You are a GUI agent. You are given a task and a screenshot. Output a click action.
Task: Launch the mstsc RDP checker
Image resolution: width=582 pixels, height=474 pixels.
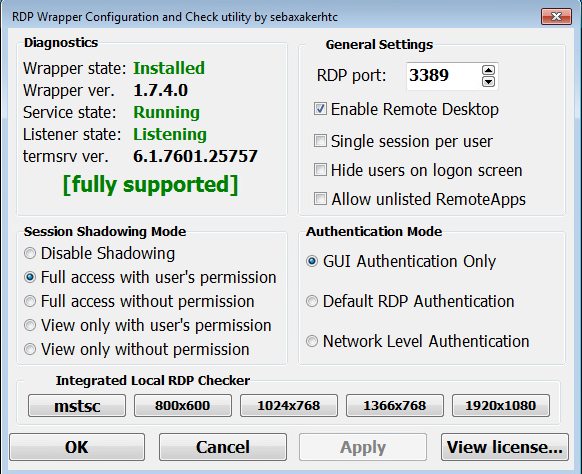click(x=77, y=405)
